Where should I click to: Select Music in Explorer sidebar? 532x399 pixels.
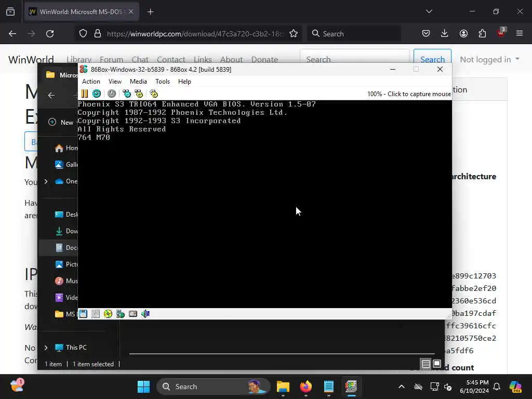(x=66, y=281)
